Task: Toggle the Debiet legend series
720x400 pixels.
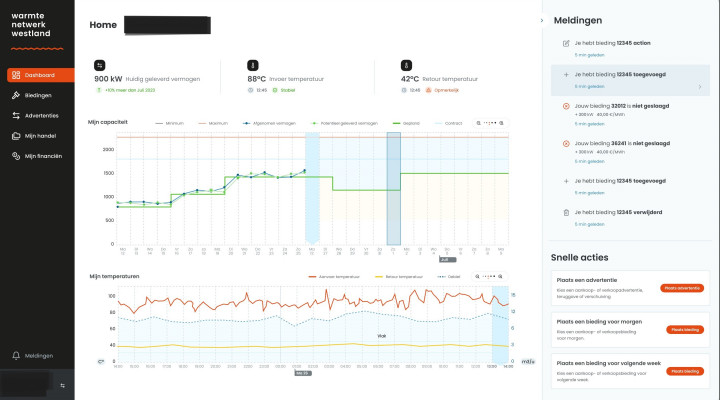Action: click(449, 276)
